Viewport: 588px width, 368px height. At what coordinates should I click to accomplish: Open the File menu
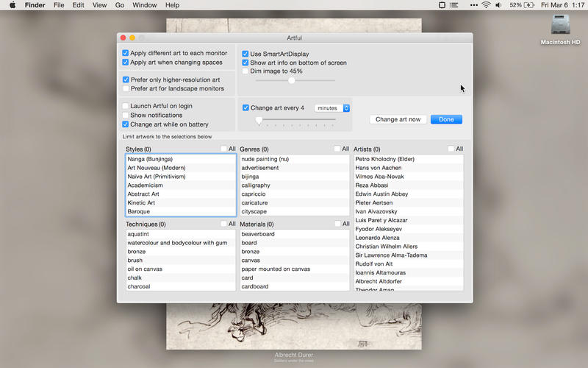tap(59, 5)
